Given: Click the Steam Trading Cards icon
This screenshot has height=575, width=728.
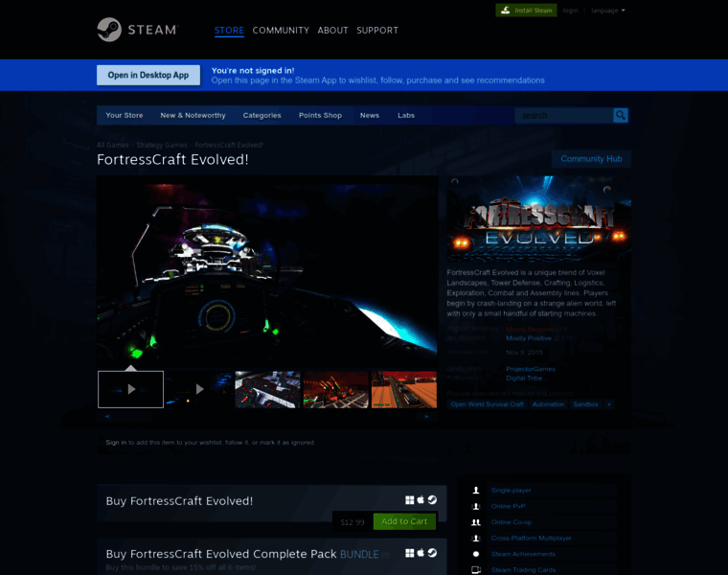Looking at the screenshot, I should [x=476, y=570].
